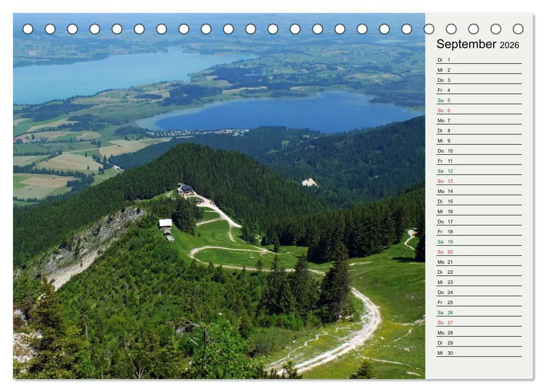Select the green Saturday row "Sa 5"
The image size is (546, 392).
[479, 100]
